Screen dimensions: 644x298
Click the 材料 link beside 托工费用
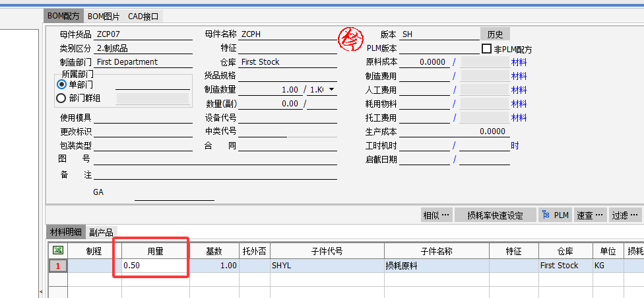(519, 118)
